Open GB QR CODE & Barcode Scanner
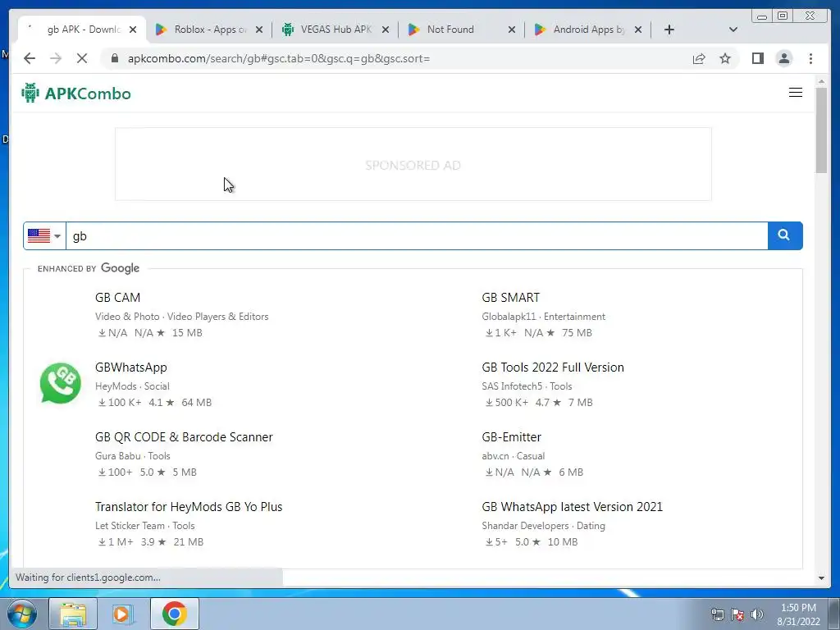This screenshot has height=630, width=840. 184,436
